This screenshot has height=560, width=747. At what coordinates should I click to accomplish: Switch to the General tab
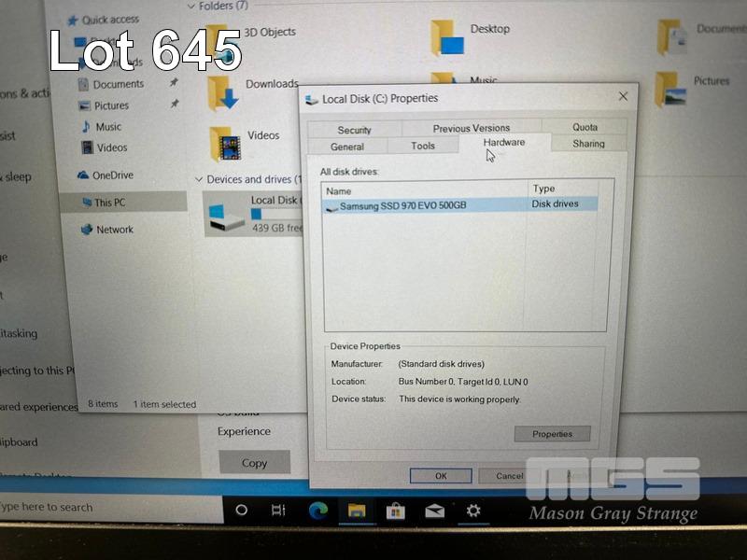coord(347,147)
